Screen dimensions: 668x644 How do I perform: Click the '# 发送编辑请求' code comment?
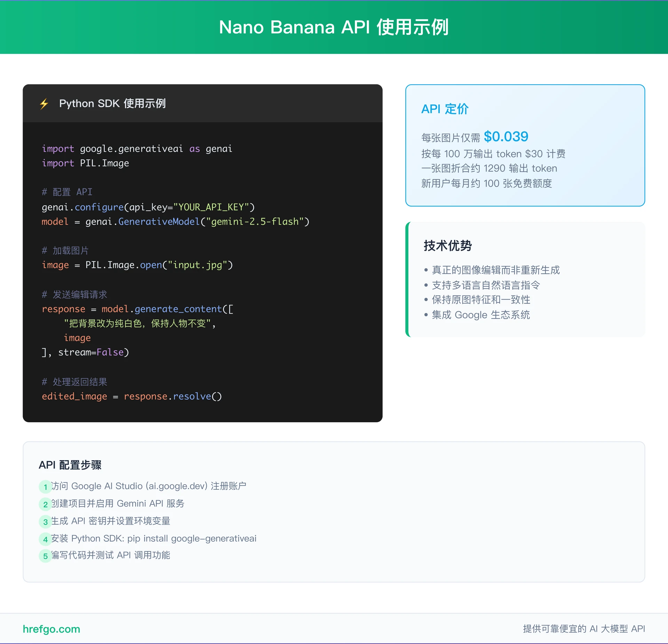pyautogui.click(x=74, y=294)
